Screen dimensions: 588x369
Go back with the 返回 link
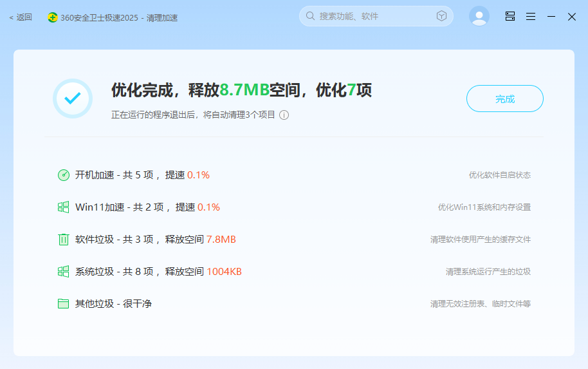(21, 17)
